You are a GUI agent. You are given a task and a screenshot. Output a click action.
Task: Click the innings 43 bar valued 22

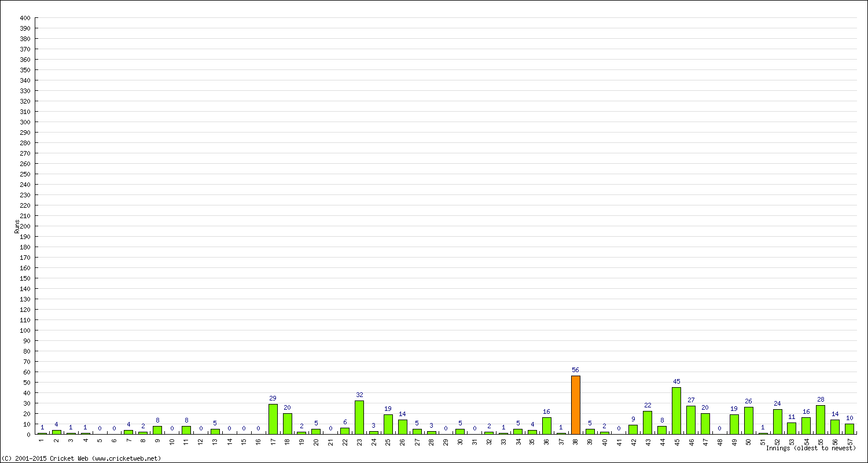[648, 422]
